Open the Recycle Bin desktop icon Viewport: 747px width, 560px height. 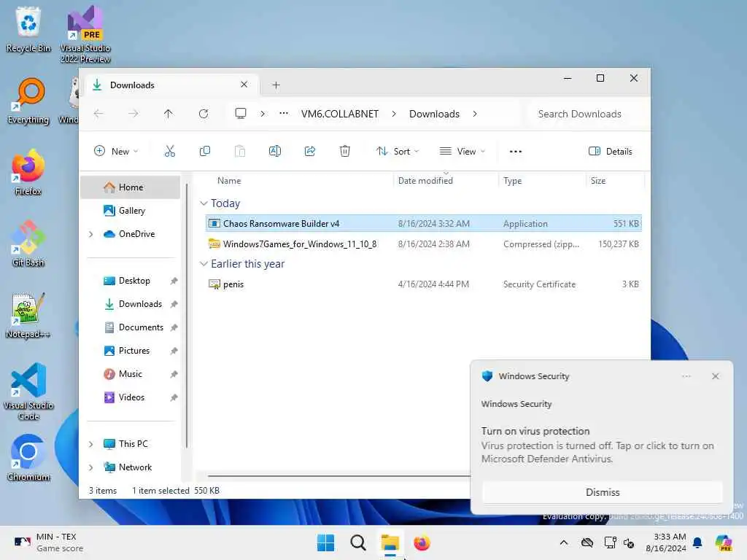[28, 29]
